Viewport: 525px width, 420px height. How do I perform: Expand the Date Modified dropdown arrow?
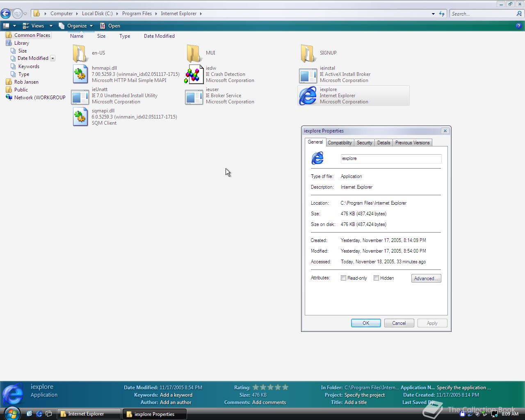[x=52, y=59]
